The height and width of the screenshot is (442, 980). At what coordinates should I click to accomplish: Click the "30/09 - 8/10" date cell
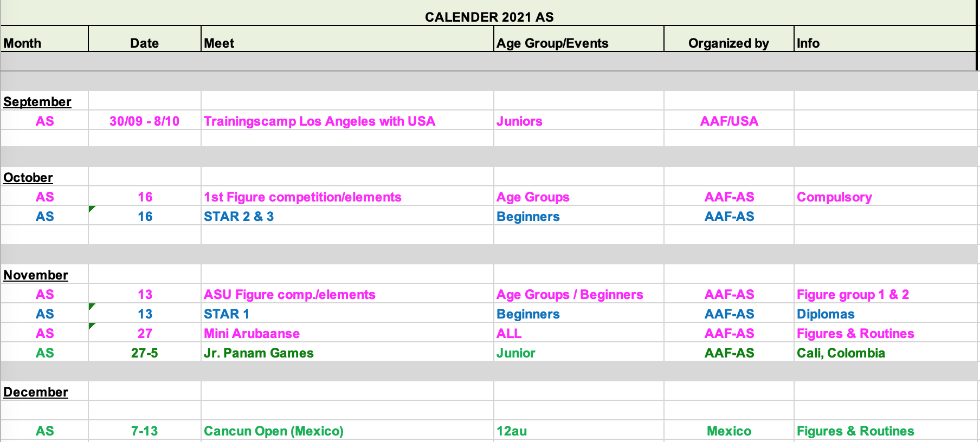144,121
